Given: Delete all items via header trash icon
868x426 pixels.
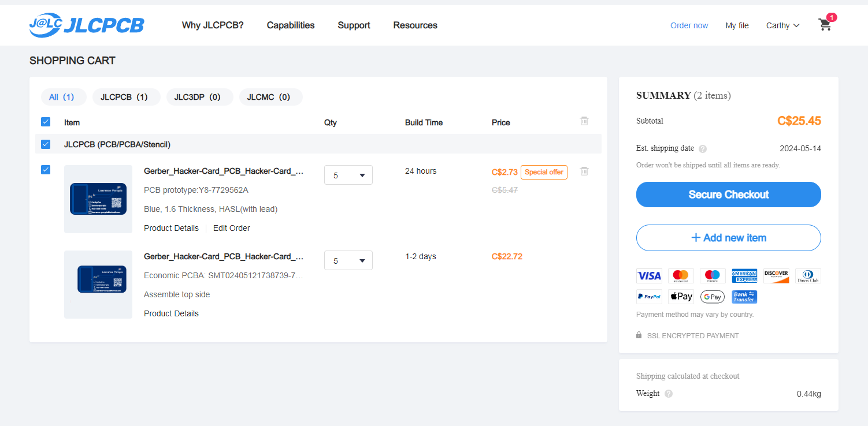Looking at the screenshot, I should [584, 121].
